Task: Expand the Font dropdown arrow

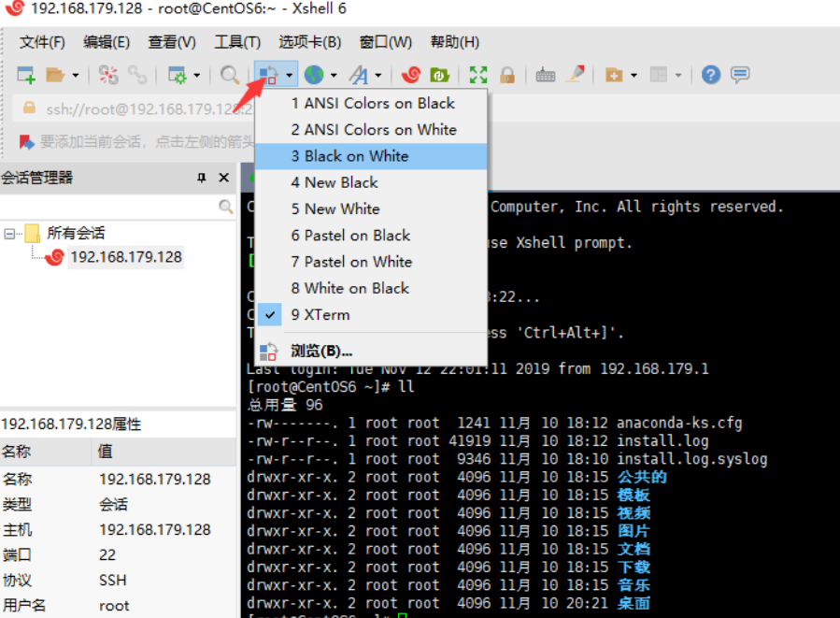Action: (378, 75)
